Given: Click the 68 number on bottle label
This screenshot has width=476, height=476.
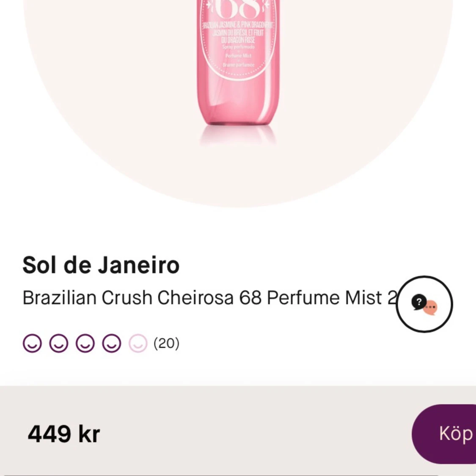Looking at the screenshot, I should (x=238, y=8).
